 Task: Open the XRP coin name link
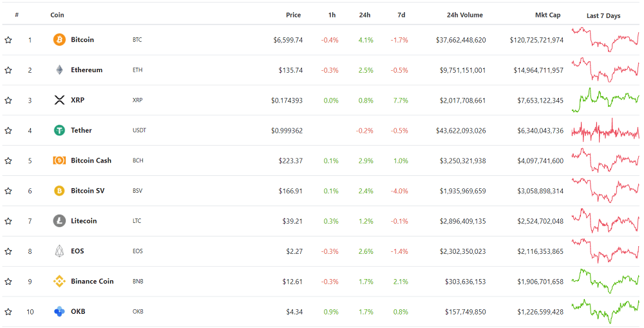click(78, 100)
